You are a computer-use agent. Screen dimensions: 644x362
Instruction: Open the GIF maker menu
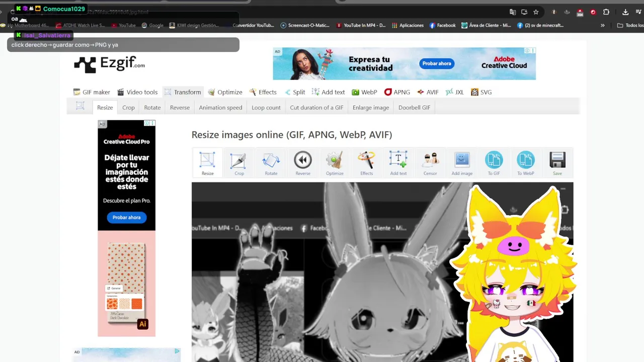click(x=92, y=92)
